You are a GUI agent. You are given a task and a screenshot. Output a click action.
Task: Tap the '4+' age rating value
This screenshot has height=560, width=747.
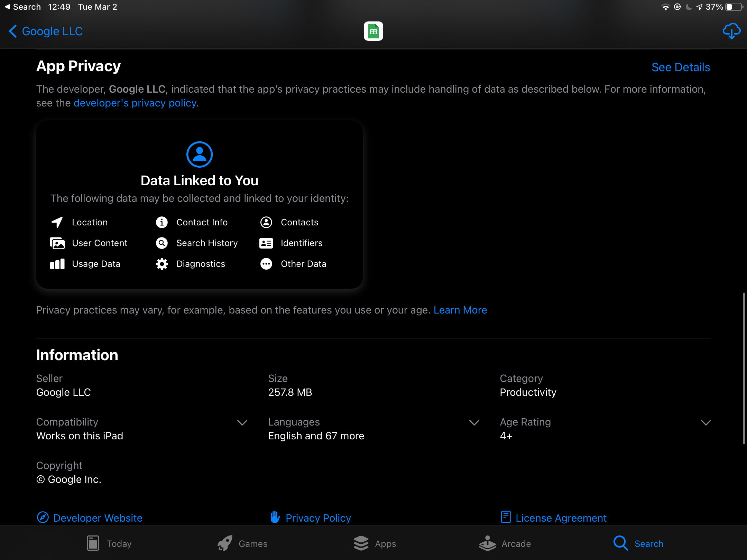coord(506,436)
